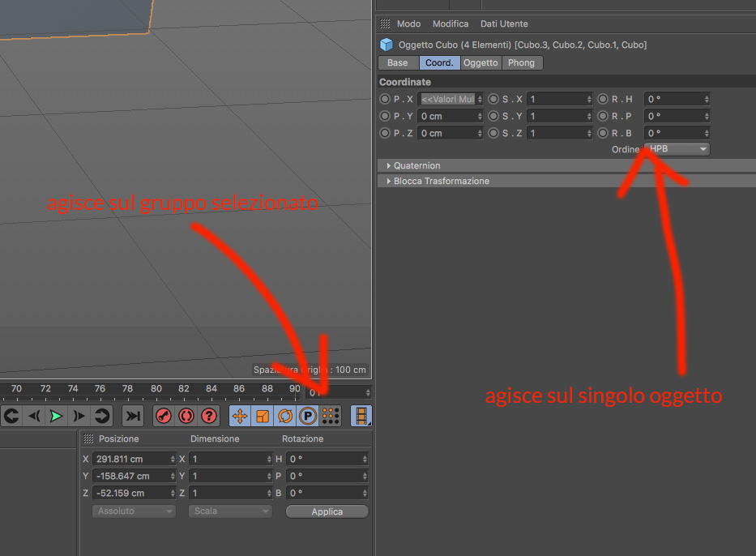Viewport: 756px width, 556px height.
Task: Open the Dati Utente menu
Action: (504, 24)
